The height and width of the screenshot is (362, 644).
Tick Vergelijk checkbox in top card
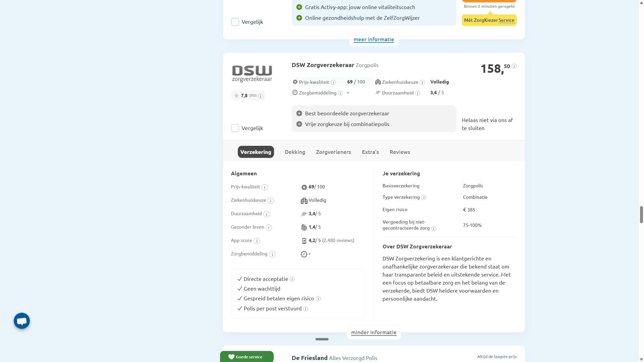point(235,22)
